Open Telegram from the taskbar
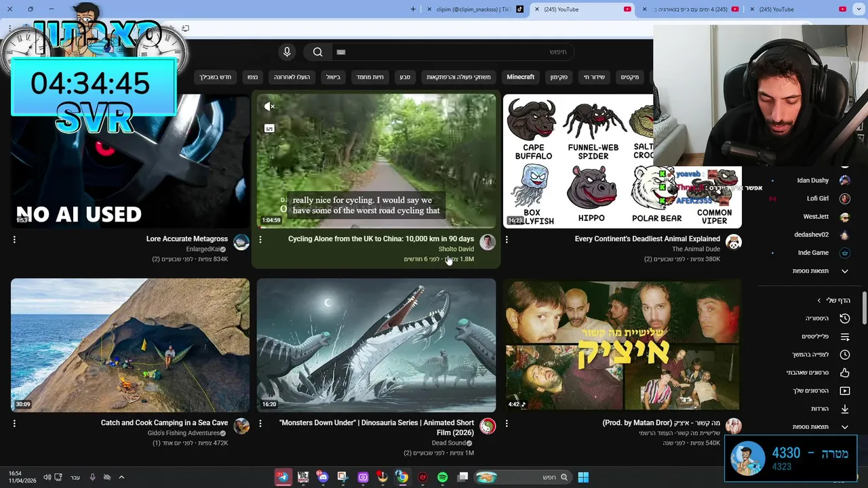The width and height of the screenshot is (868, 488). (x=283, y=477)
